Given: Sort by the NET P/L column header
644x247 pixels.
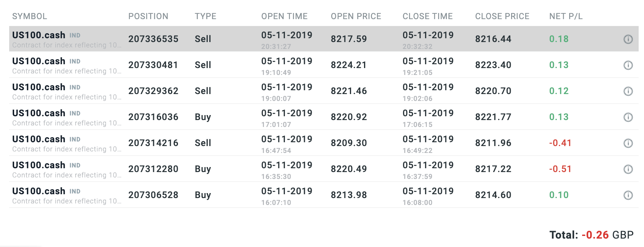Looking at the screenshot, I should click(566, 16).
